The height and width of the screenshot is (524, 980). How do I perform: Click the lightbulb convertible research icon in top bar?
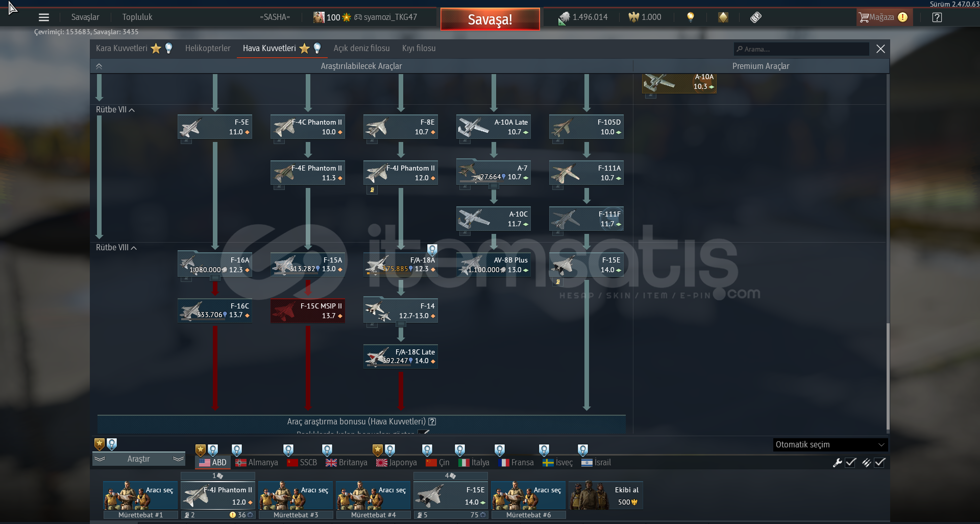point(691,17)
